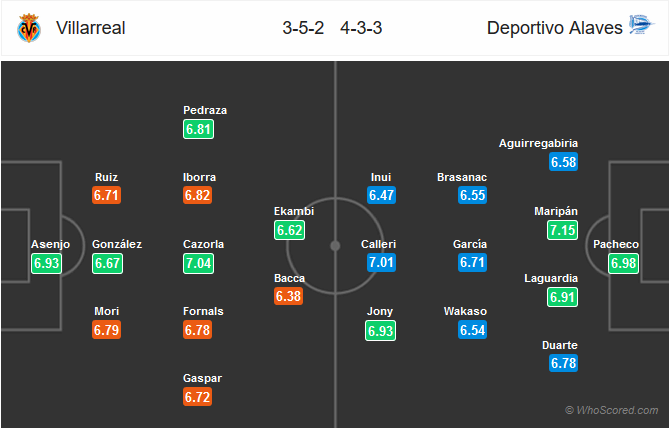Click Calleri's 7.01 rating badge
Image resolution: width=669 pixels, height=428 pixels.
tap(381, 263)
